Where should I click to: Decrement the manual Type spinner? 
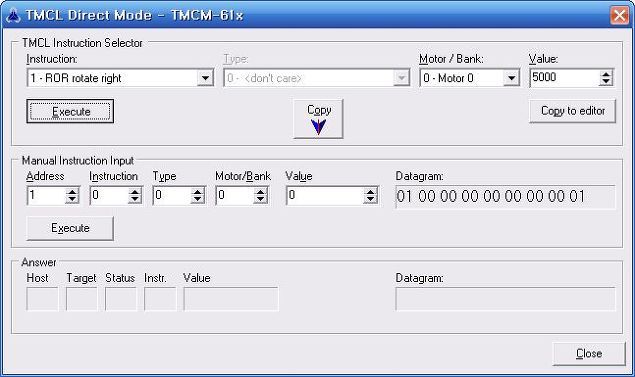tap(198, 200)
